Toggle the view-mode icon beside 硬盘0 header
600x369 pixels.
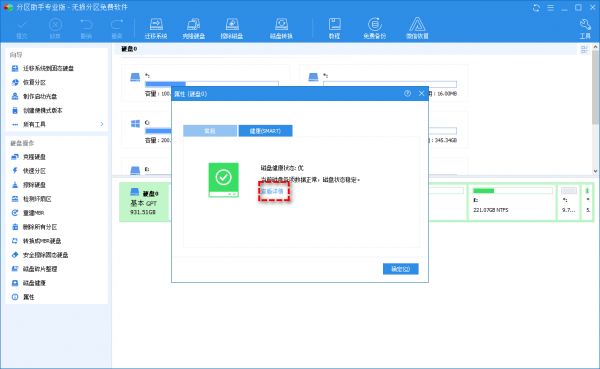[584, 49]
